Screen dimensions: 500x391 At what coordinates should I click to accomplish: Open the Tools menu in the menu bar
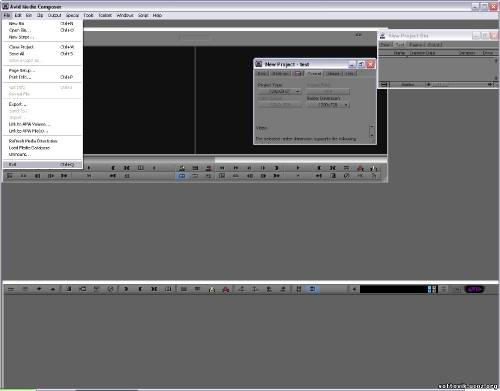[x=88, y=15]
